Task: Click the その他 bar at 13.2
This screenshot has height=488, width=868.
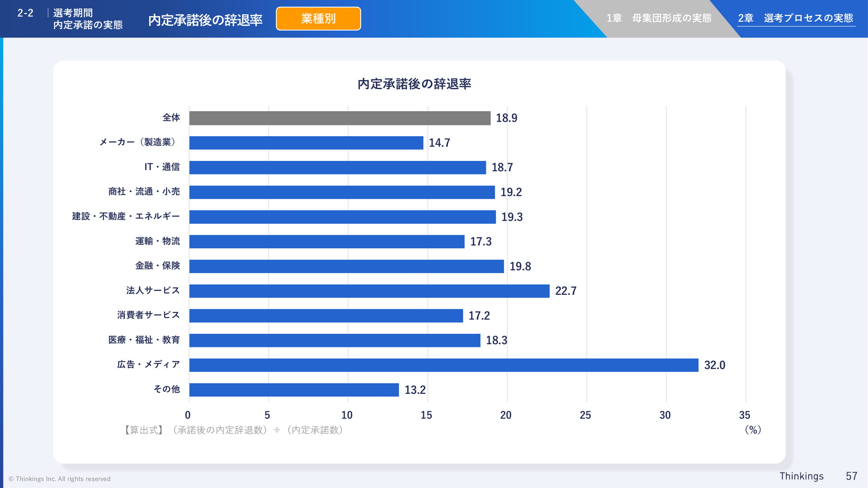Action: (x=294, y=390)
